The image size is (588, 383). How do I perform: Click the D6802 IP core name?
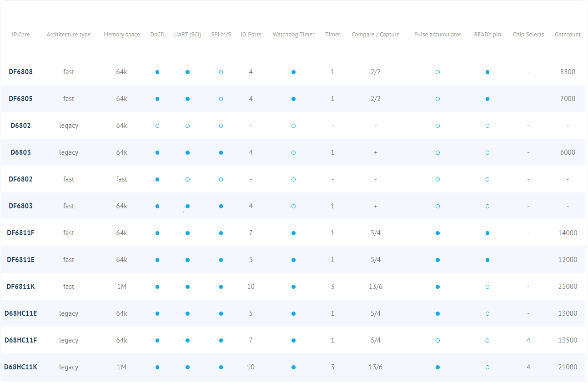click(x=20, y=126)
